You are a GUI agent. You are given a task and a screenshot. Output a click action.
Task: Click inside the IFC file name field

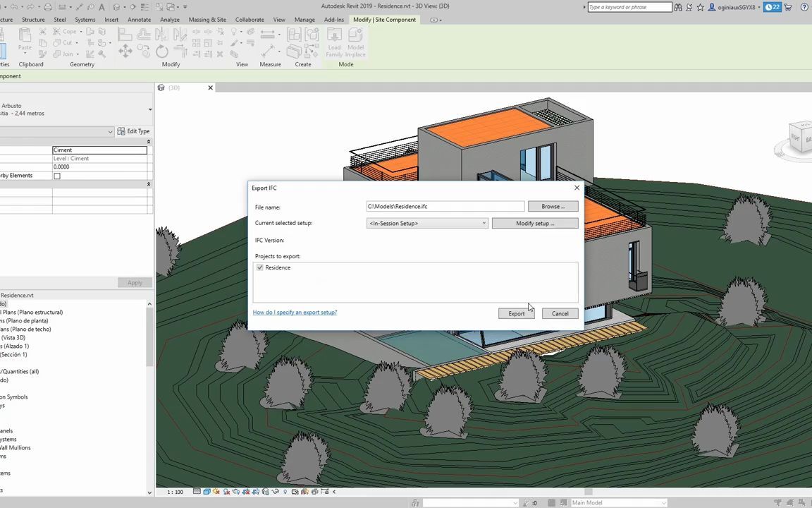[444, 206]
